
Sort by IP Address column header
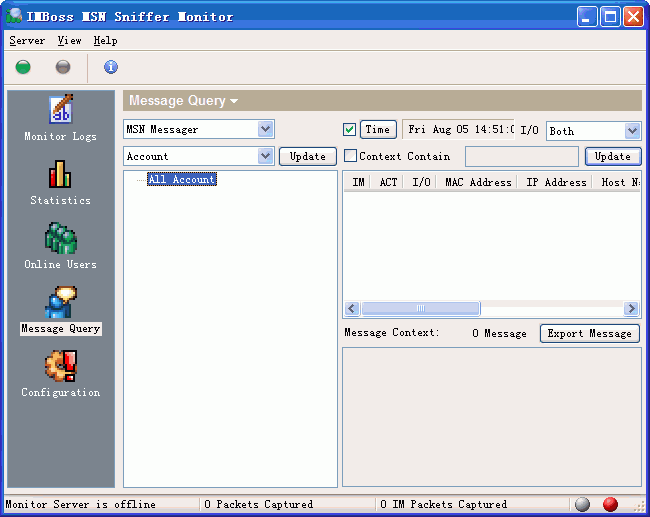pos(556,182)
